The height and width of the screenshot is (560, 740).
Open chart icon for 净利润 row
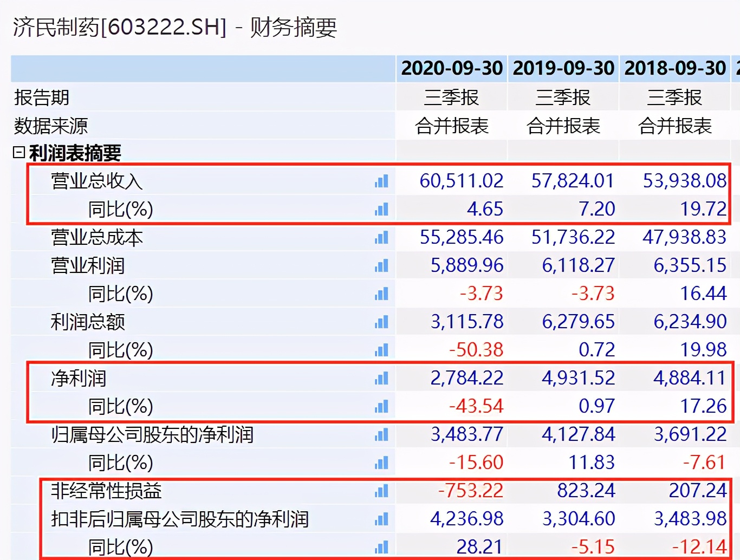pos(381,378)
